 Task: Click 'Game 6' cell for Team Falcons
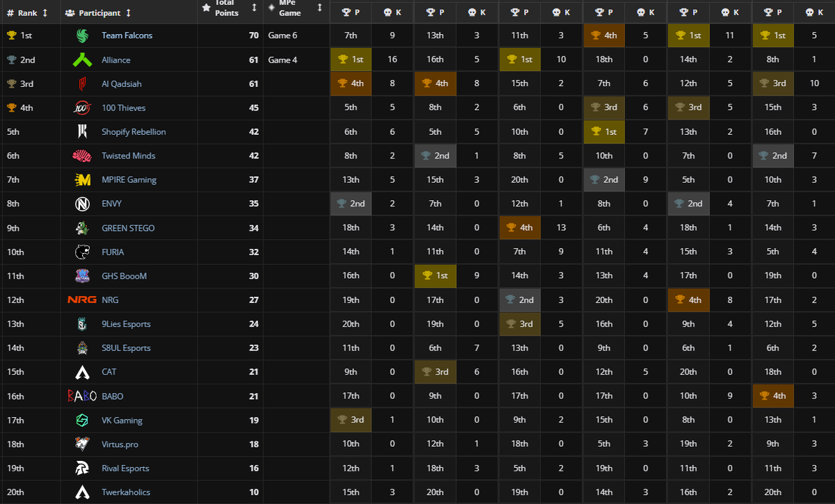pyautogui.click(x=296, y=35)
